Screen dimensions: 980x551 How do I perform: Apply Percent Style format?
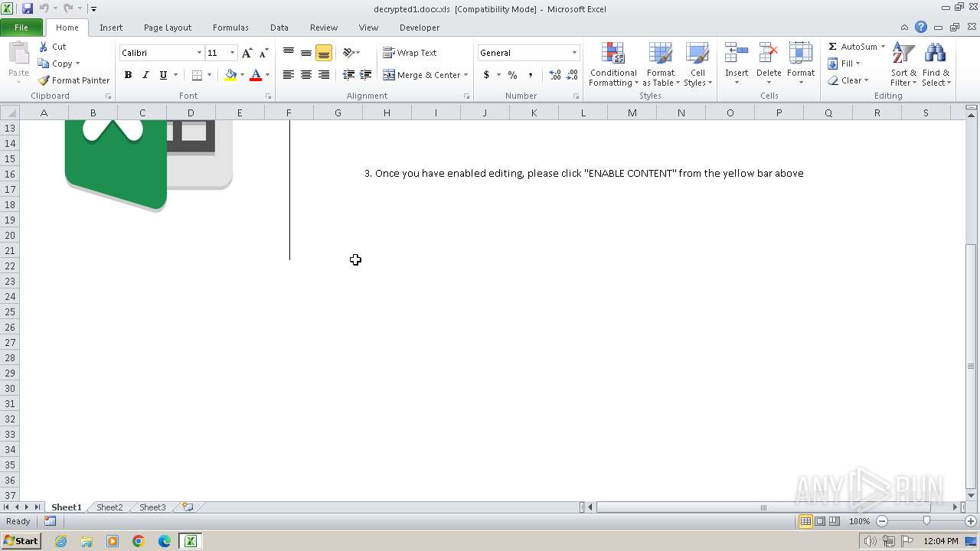pyautogui.click(x=512, y=75)
